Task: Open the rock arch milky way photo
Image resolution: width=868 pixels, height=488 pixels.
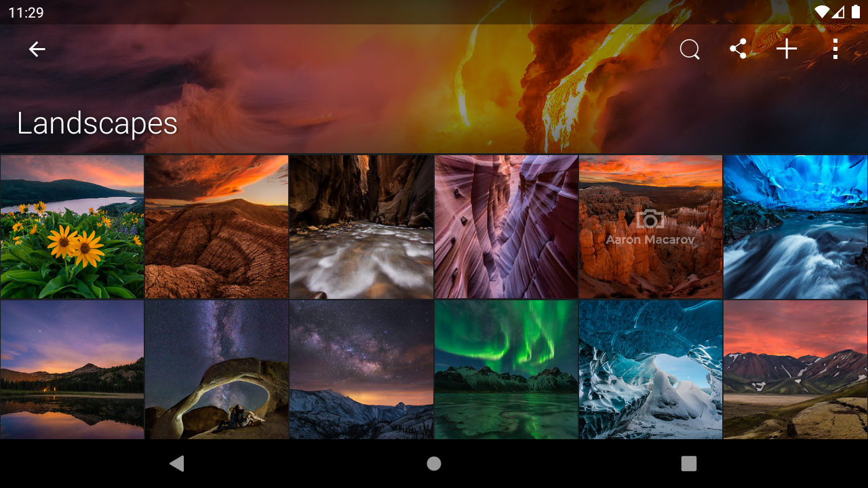Action: pyautogui.click(x=216, y=370)
